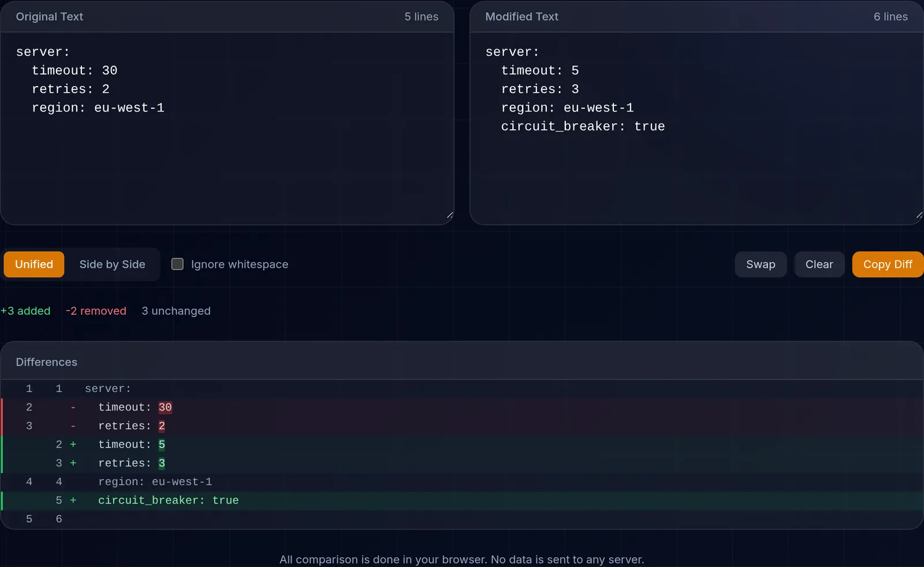924x567 pixels.
Task: Click the '5 lines' counter
Action: point(421,17)
